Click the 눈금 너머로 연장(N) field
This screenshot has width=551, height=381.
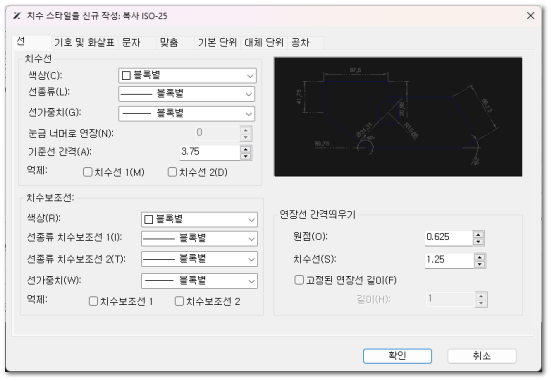coord(218,133)
